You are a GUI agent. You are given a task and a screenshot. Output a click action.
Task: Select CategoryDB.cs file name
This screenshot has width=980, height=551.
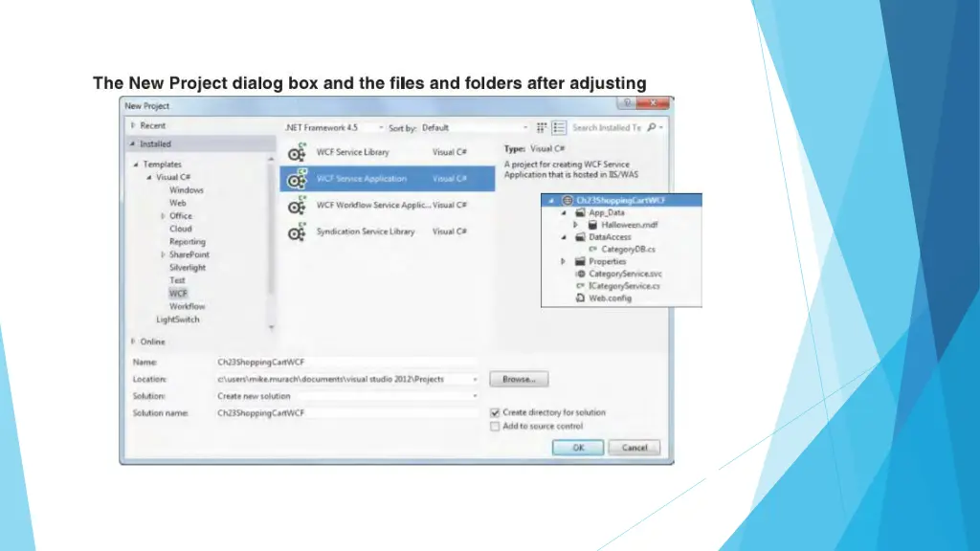coord(628,250)
